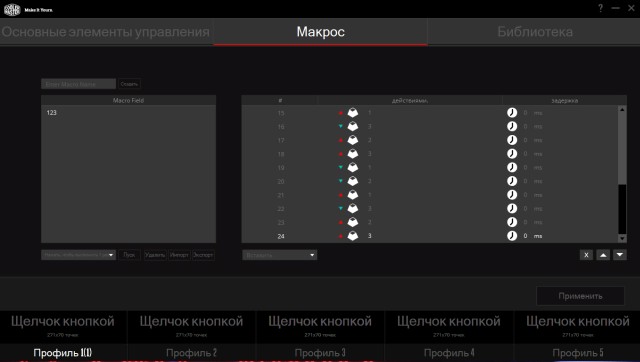The height and width of the screenshot is (362, 640).
Task: Click the delay clock icon in row 22
Action: pos(512,209)
